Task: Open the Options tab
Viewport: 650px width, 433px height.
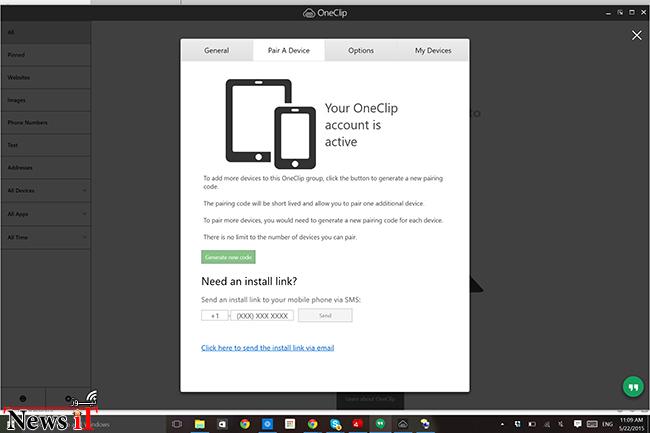Action: pos(361,51)
